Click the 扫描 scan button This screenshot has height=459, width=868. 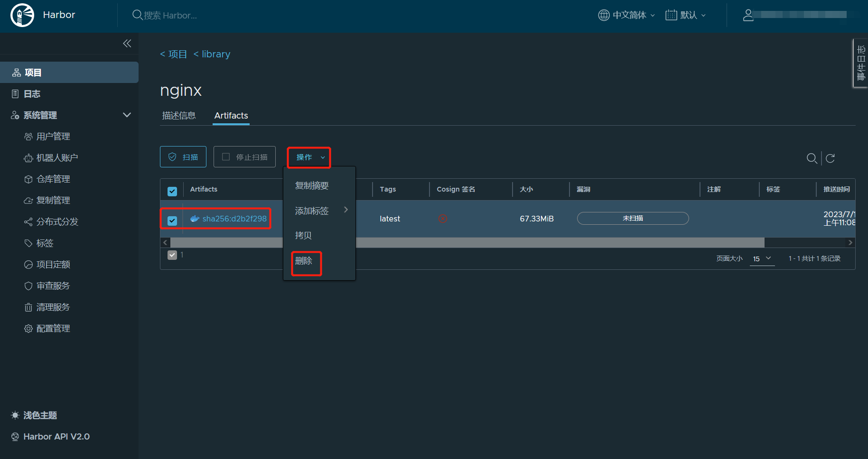(x=183, y=157)
